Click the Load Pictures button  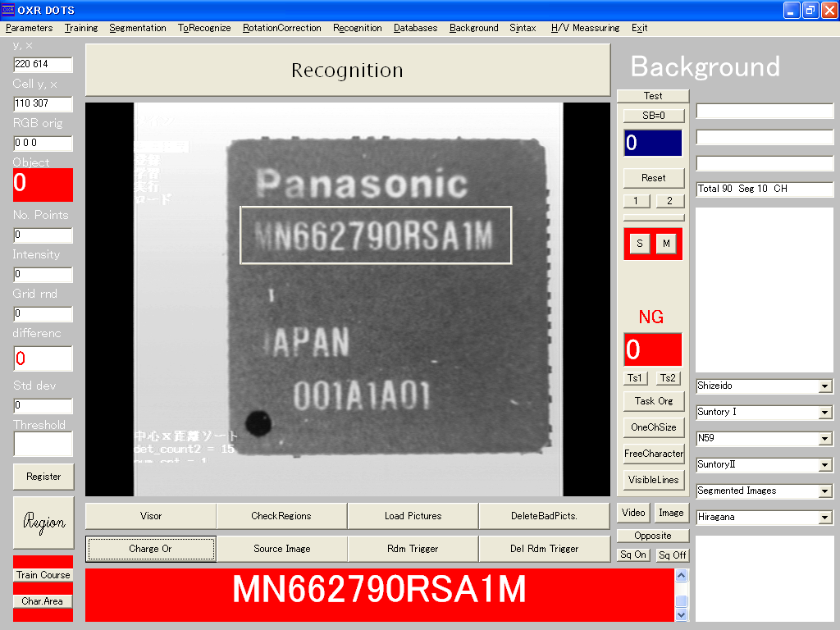pyautogui.click(x=413, y=516)
